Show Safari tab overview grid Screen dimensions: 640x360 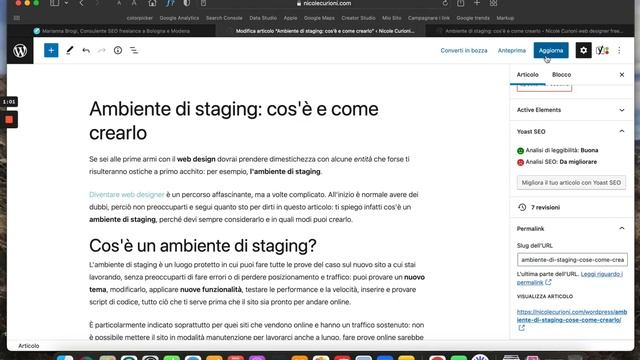(493, 3)
